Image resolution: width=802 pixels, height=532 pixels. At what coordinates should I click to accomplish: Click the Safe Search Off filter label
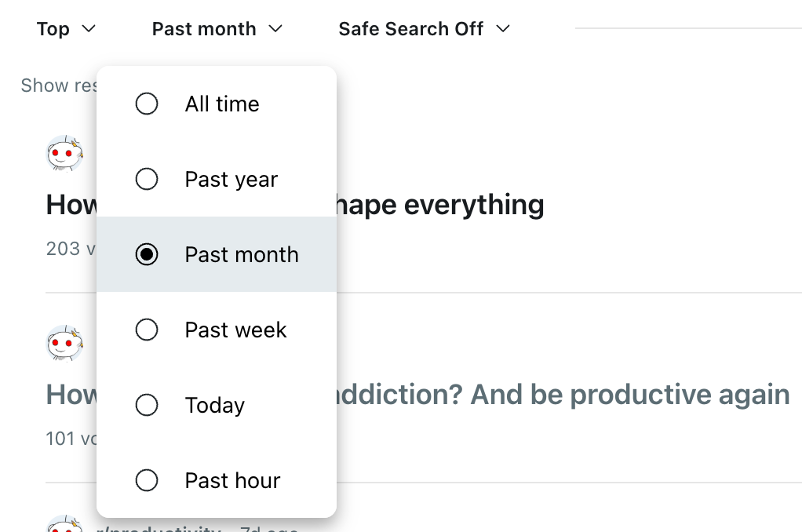click(410, 28)
